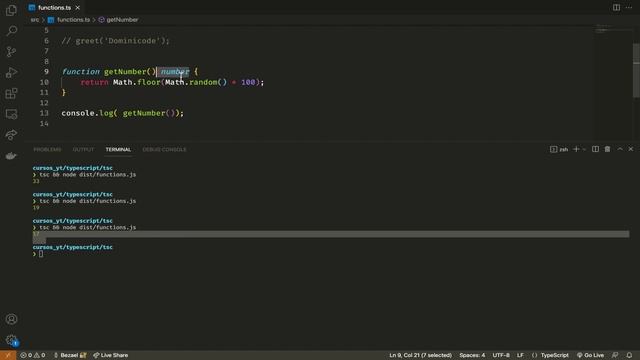Switch to the Debug Console tab
Screen dimensions: 640x360
[x=164, y=149]
